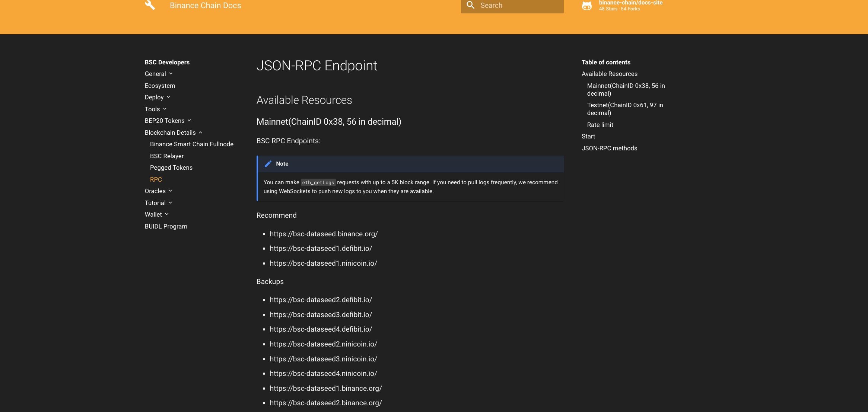Click the Binance Chain Docs title
Image resolution: width=868 pixels, height=412 pixels.
(x=206, y=6)
